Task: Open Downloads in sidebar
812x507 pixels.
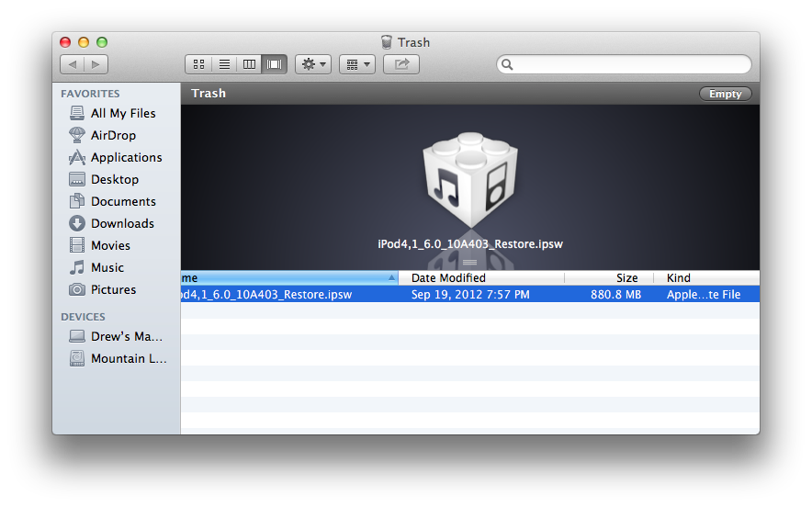Action: tap(112, 223)
